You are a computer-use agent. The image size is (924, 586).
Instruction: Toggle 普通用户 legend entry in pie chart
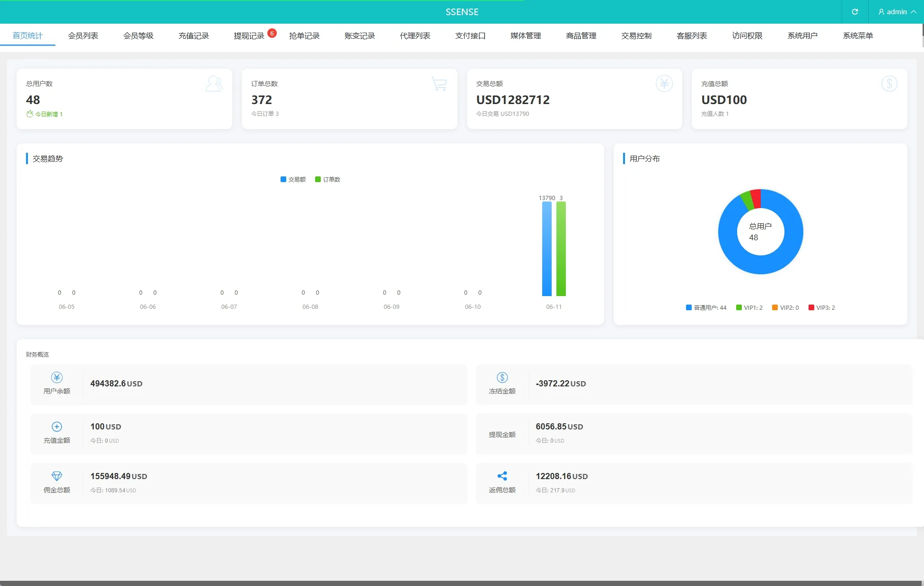click(x=705, y=307)
